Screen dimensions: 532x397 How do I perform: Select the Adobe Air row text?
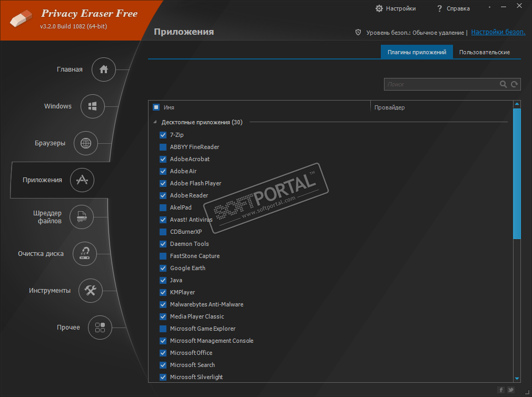coord(183,171)
